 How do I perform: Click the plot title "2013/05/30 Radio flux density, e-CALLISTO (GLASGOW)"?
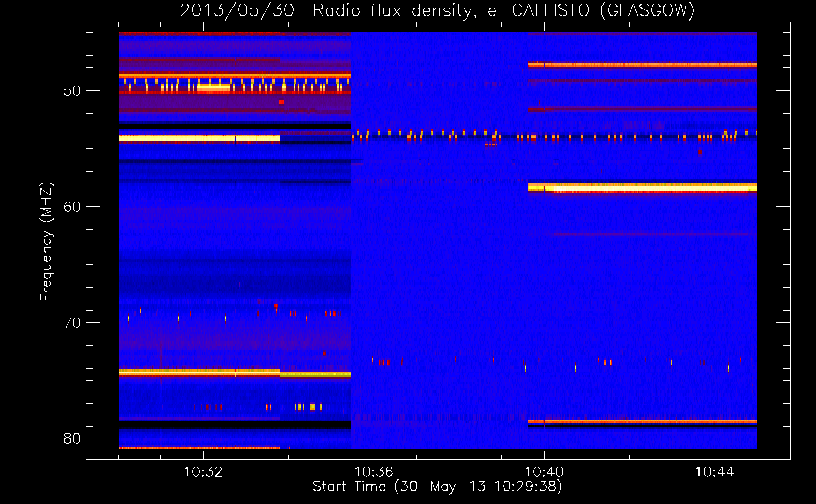pos(437,11)
